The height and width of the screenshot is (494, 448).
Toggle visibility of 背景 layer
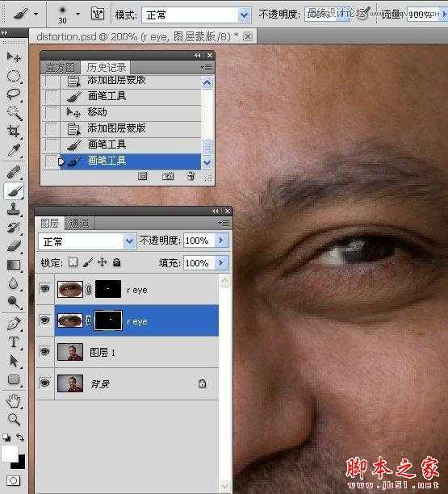point(44,383)
